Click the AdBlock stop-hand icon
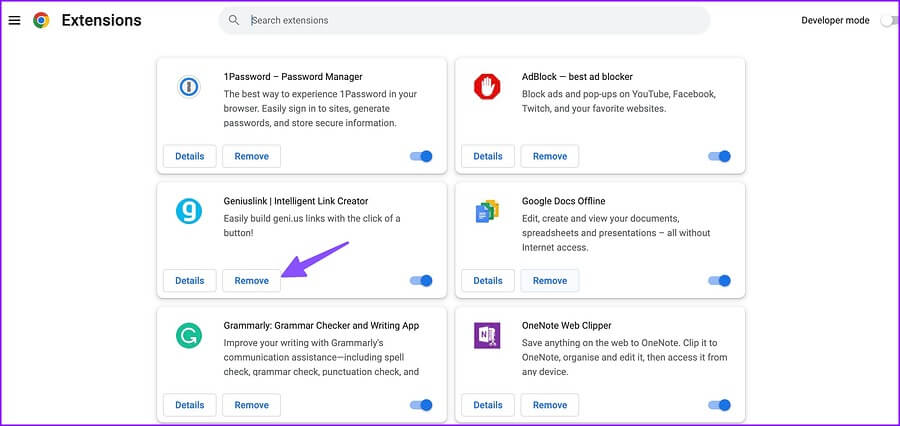The image size is (900, 426). [487, 87]
